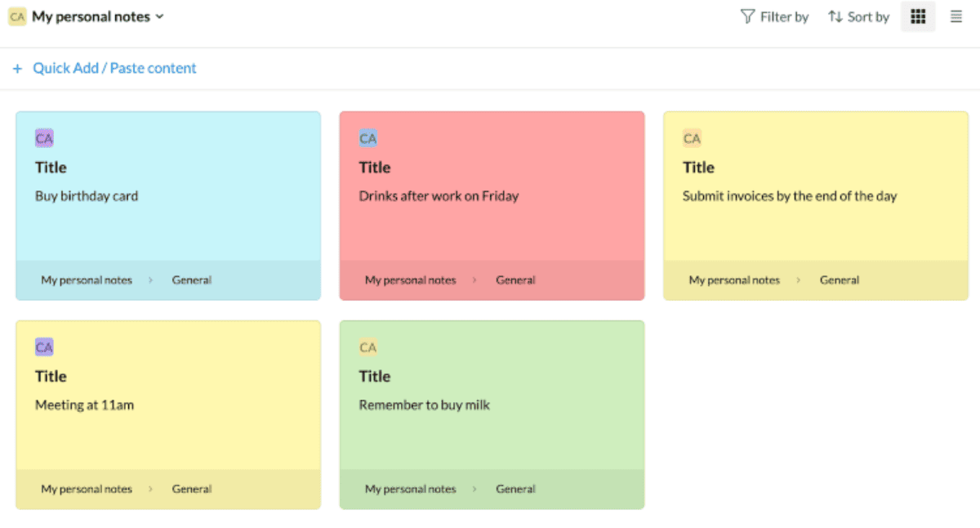Click General breadcrumb on Meeting note
The width and height of the screenshot is (980, 528).
(192, 490)
